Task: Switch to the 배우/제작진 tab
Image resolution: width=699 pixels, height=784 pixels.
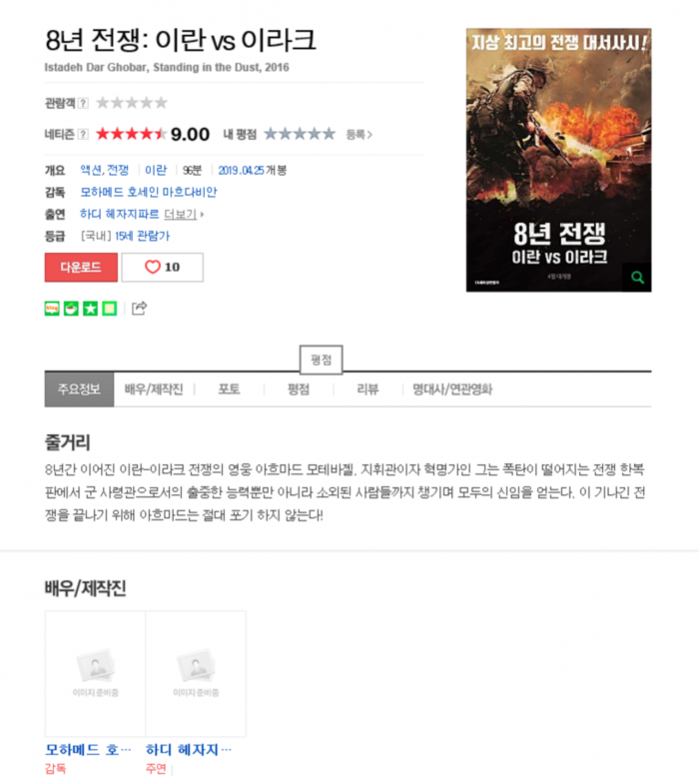Action: point(154,390)
